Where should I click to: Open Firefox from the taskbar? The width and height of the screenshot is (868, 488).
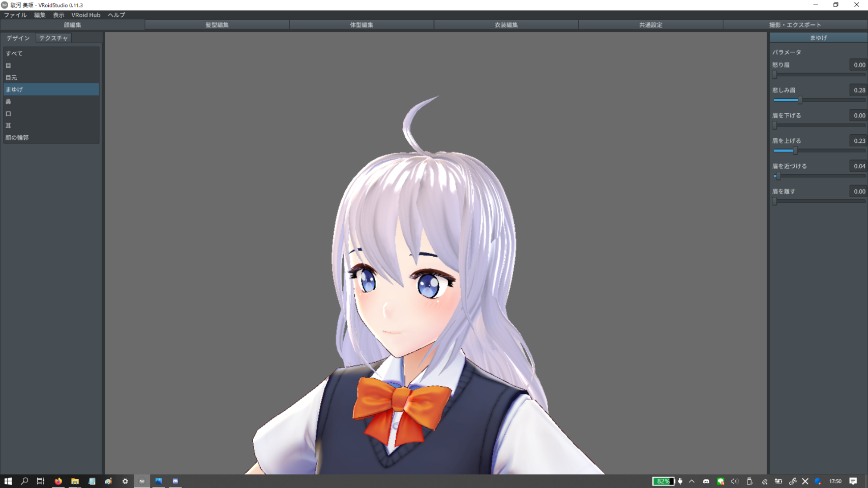point(58,481)
